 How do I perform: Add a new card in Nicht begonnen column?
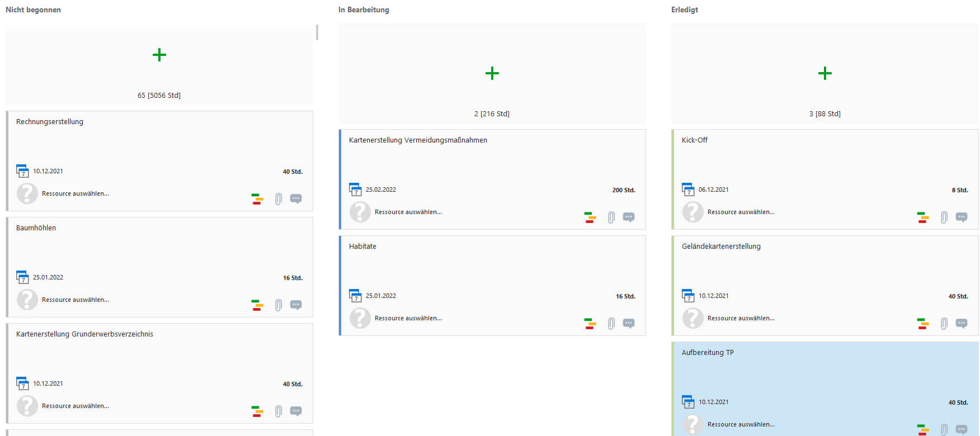point(159,55)
